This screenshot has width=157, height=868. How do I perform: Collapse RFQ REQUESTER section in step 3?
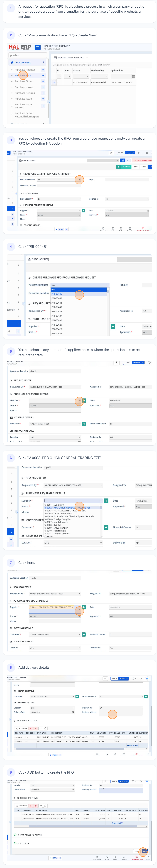click(21, 193)
